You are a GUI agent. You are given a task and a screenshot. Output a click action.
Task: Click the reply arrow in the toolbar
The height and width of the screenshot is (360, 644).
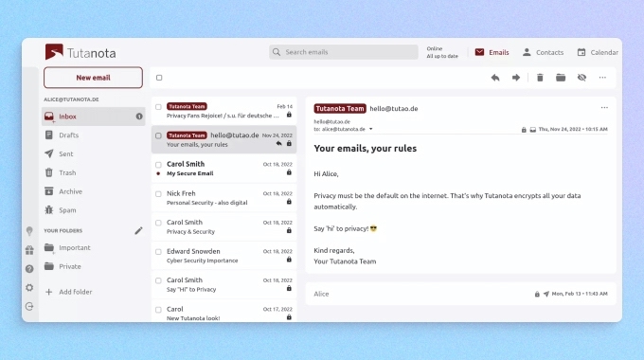495,78
